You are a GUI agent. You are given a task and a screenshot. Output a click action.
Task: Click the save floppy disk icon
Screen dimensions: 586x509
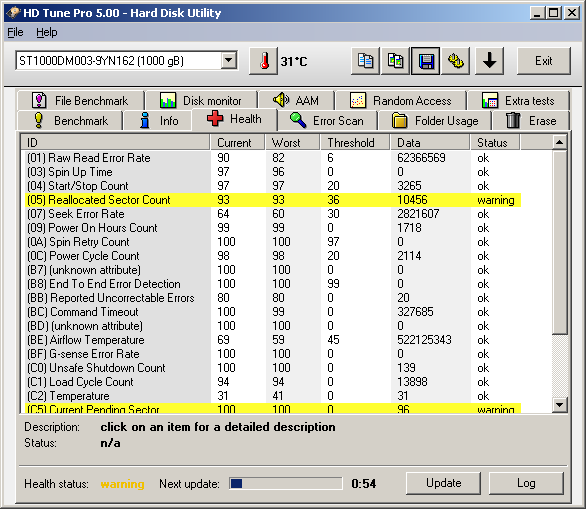[x=425, y=61]
